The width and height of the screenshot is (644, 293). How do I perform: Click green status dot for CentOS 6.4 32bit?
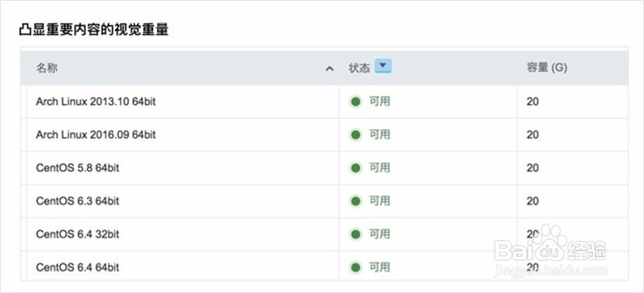(355, 234)
